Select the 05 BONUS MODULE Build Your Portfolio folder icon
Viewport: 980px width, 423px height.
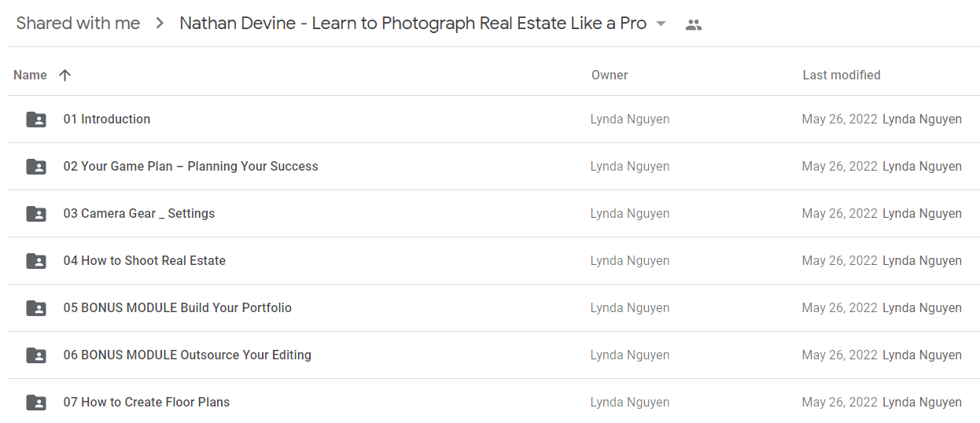pyautogui.click(x=36, y=308)
